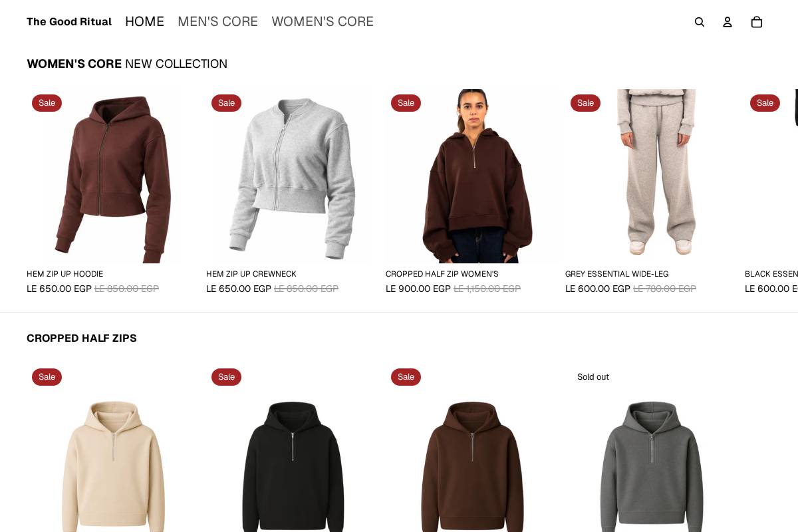Screen dimensions: 798x532
Task: Open the account profile icon
Action: [x=728, y=22]
